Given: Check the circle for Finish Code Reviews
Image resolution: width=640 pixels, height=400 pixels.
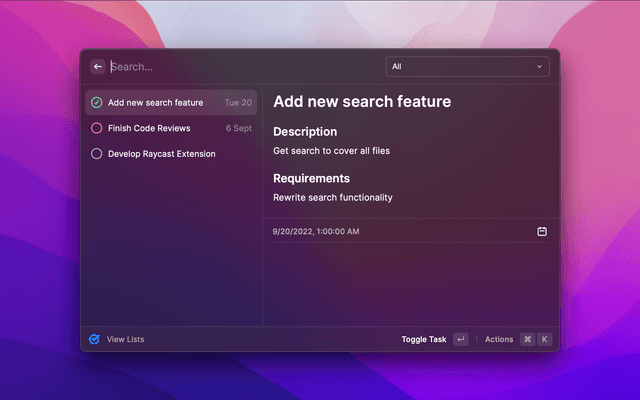Looking at the screenshot, I should click(96, 128).
